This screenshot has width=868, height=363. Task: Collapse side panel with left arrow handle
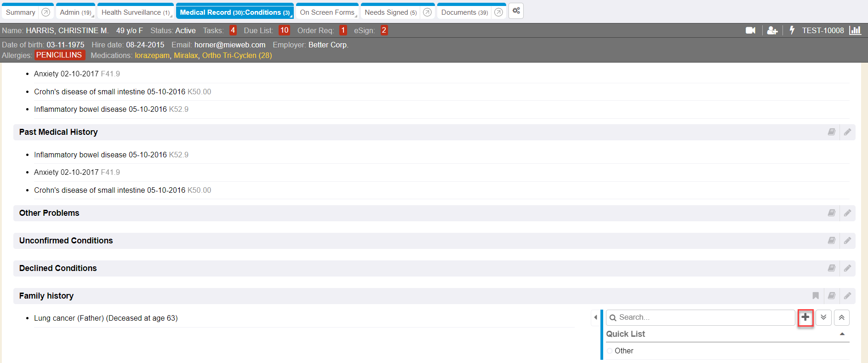pyautogui.click(x=595, y=317)
